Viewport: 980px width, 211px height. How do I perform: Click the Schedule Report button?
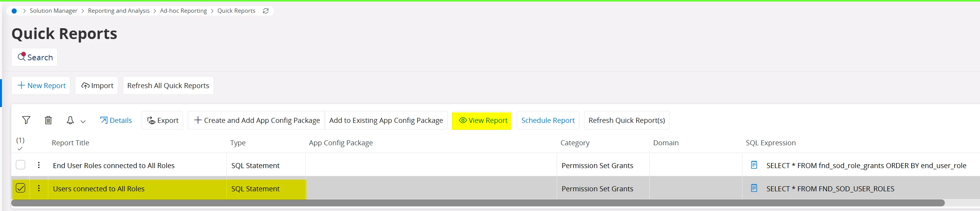[548, 121]
